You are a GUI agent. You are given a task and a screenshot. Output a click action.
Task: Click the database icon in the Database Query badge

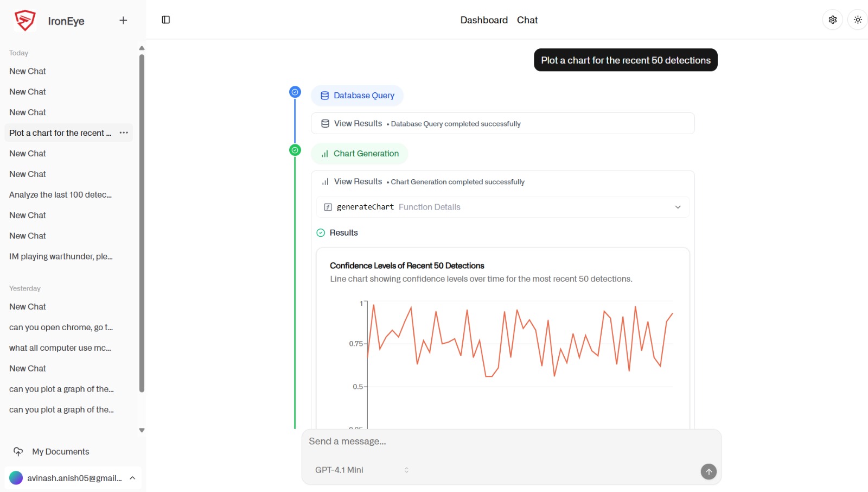(x=325, y=96)
